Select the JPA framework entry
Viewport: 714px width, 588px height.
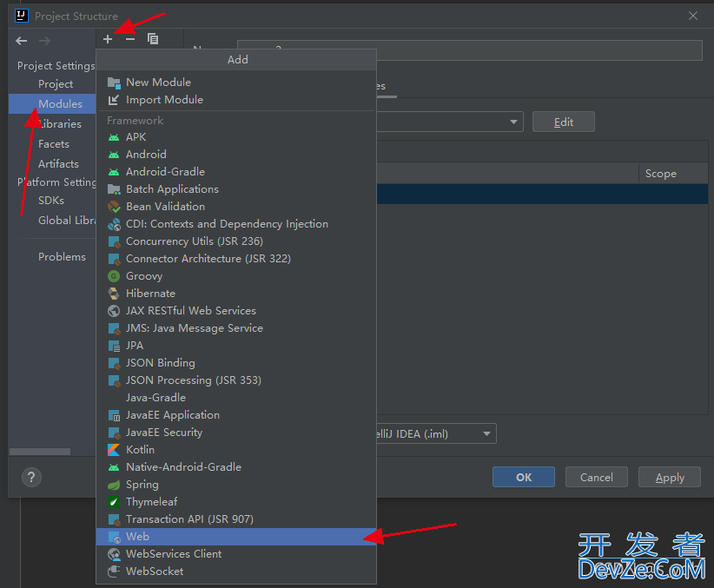pos(236,346)
